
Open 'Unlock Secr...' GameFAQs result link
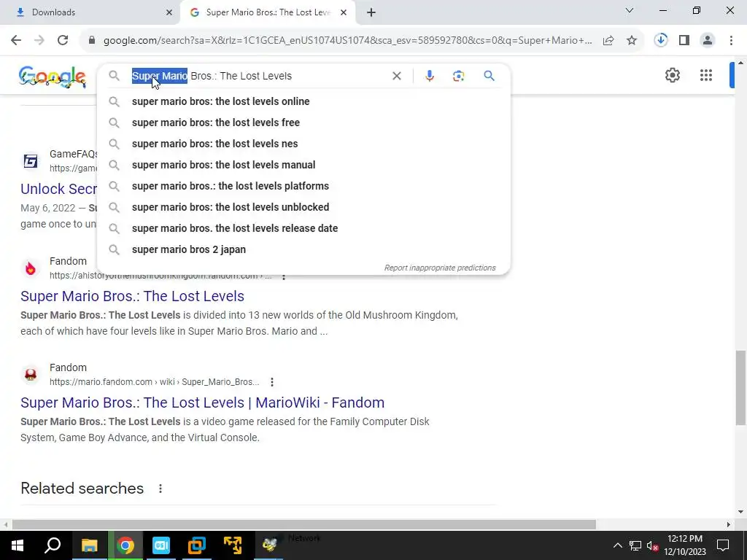pyautogui.click(x=58, y=189)
